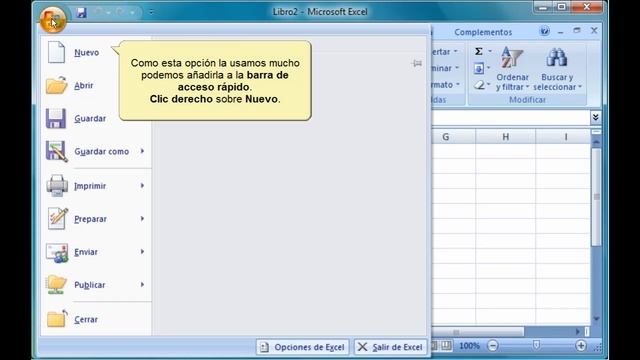Click the Opciones de Excel button

pyautogui.click(x=302, y=347)
